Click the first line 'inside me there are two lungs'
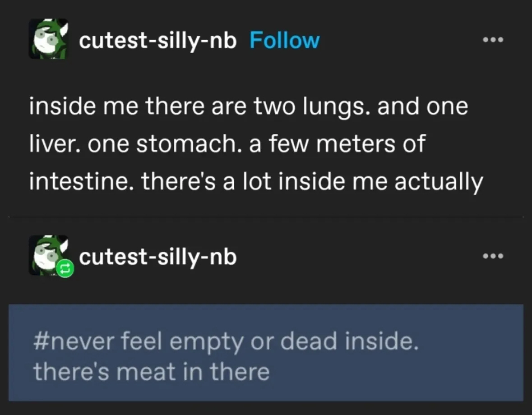This screenshot has width=532, height=415. (x=249, y=108)
